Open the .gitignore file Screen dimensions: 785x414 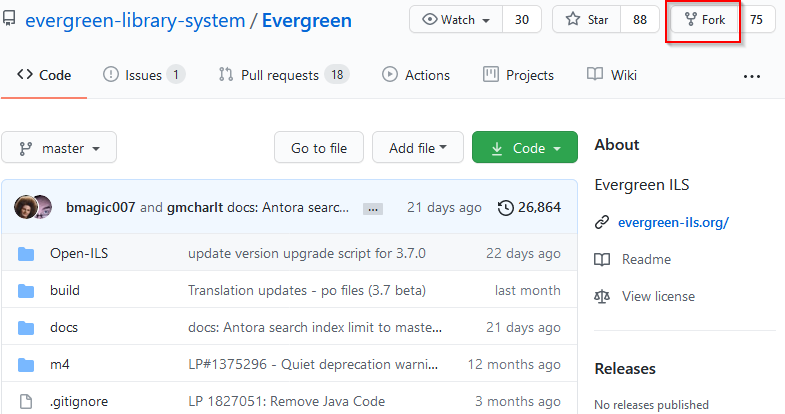[x=79, y=401]
